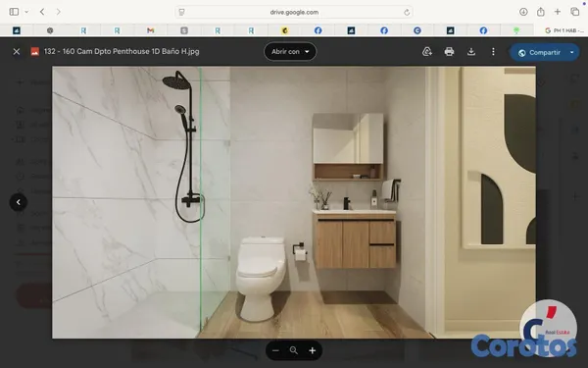Switch to the Gmail tab
The image size is (588, 368).
(150, 30)
